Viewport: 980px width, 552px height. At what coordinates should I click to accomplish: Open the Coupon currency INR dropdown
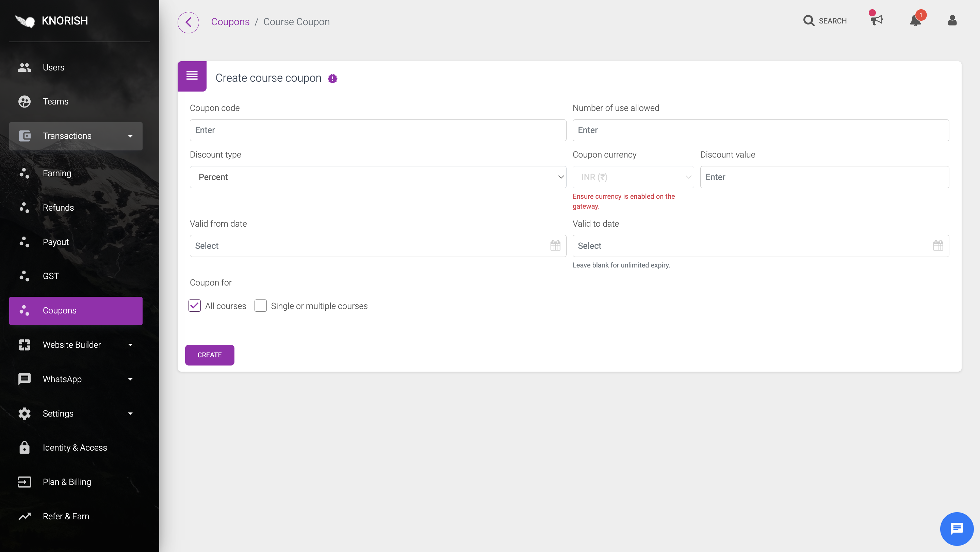point(633,177)
